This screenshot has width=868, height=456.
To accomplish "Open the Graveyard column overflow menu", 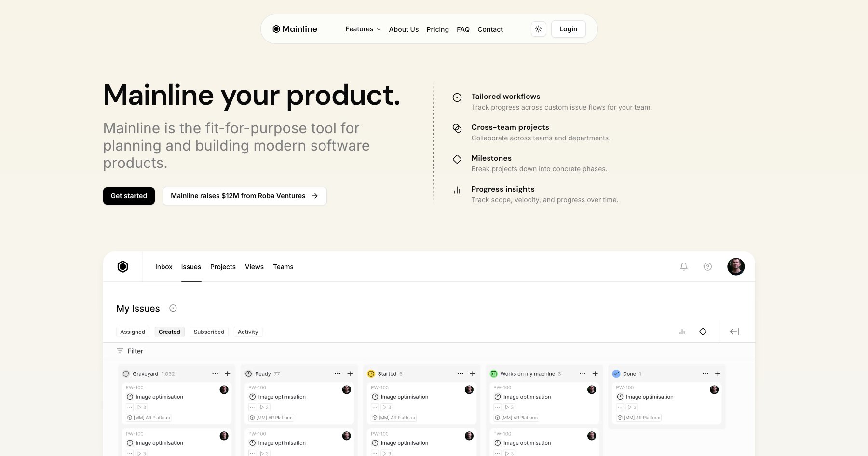I will pyautogui.click(x=215, y=373).
